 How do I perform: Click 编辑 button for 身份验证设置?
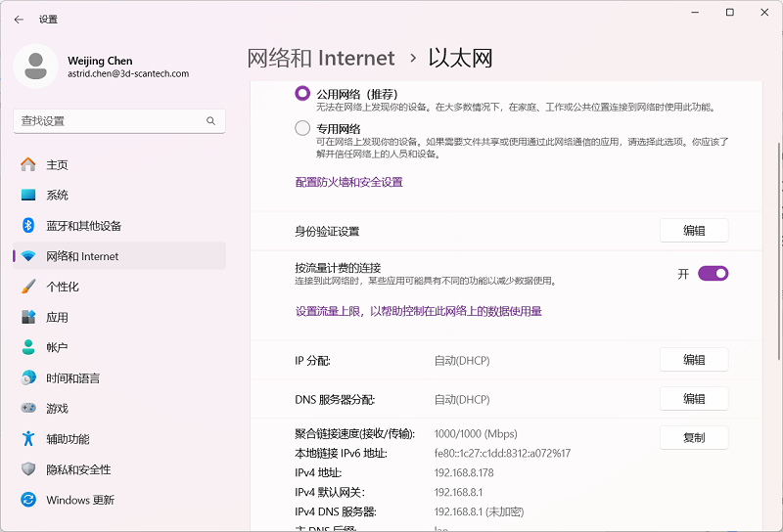tap(694, 231)
